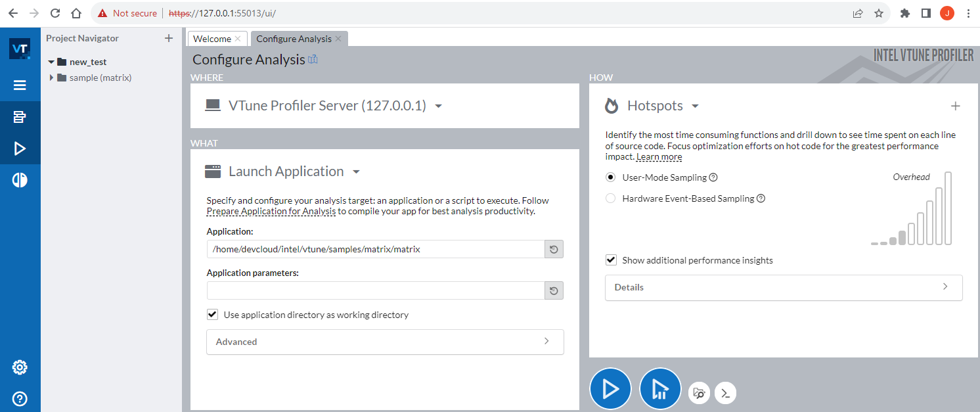Click the search binaries folder icon
This screenshot has height=412, width=980.
click(x=699, y=393)
